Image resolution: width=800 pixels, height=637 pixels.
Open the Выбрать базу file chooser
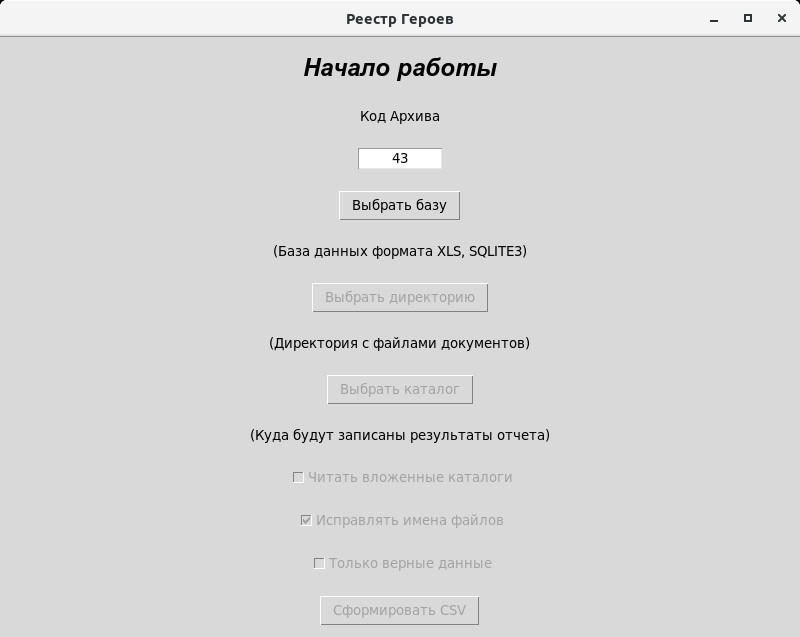[x=399, y=206]
